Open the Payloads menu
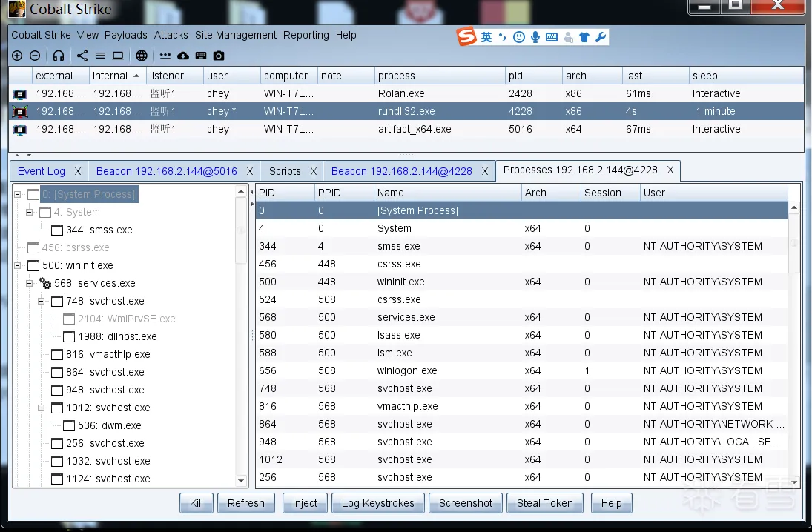The height and width of the screenshot is (532, 812). 126,35
